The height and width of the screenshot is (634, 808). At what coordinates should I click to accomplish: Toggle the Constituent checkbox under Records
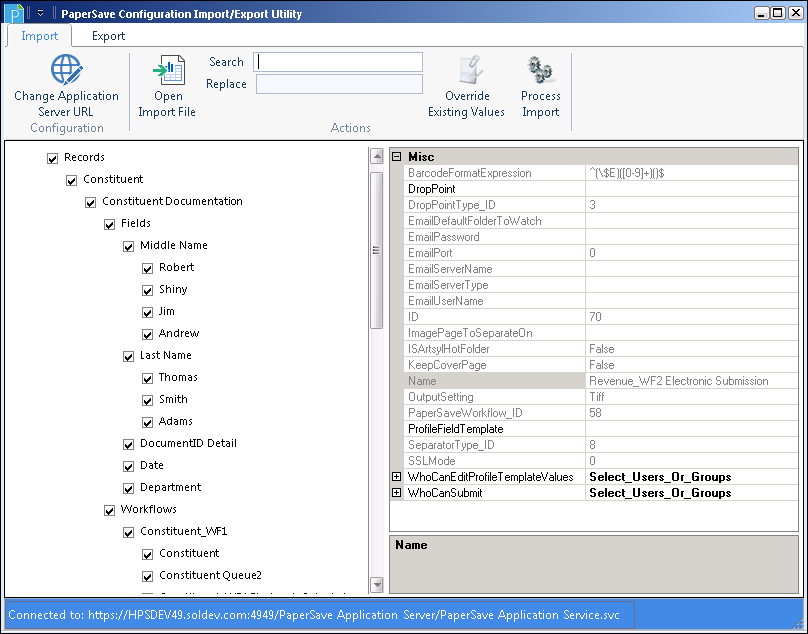pyautogui.click(x=71, y=180)
